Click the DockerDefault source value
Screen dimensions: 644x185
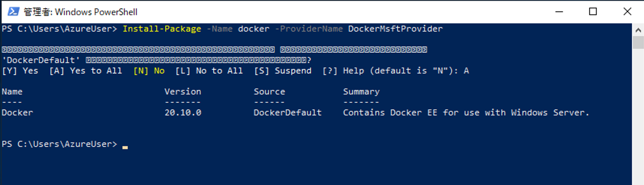point(287,113)
